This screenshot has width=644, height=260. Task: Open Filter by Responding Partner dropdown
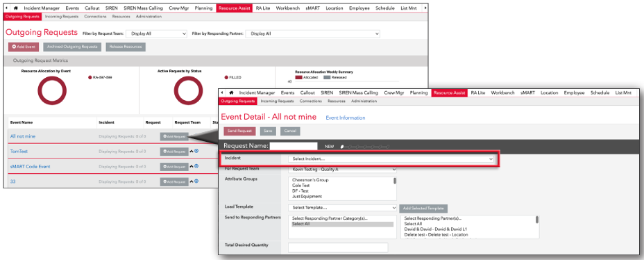[312, 34]
